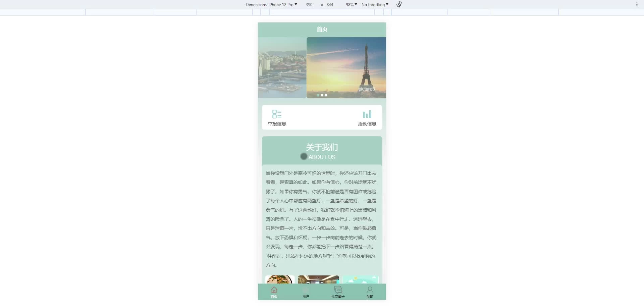644x308 pixels.
Task: Click the paragraph line starting 只是迷蒙一片
Action: click(321, 228)
